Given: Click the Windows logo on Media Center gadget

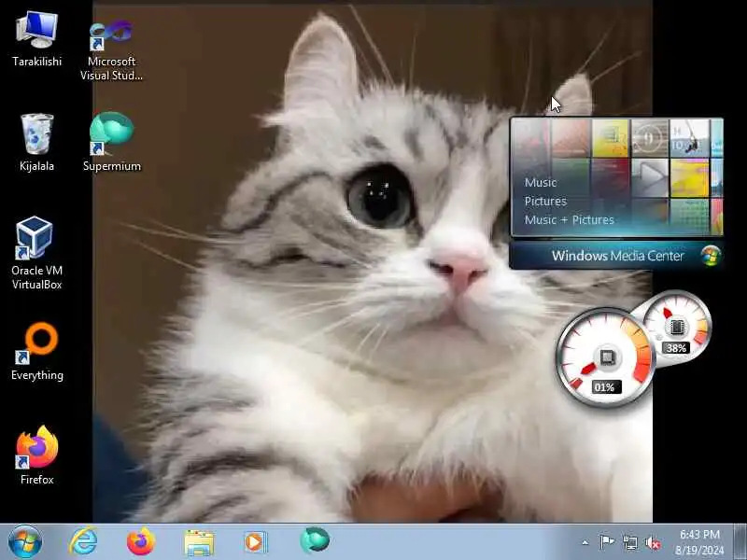Looking at the screenshot, I should pyautogui.click(x=711, y=256).
